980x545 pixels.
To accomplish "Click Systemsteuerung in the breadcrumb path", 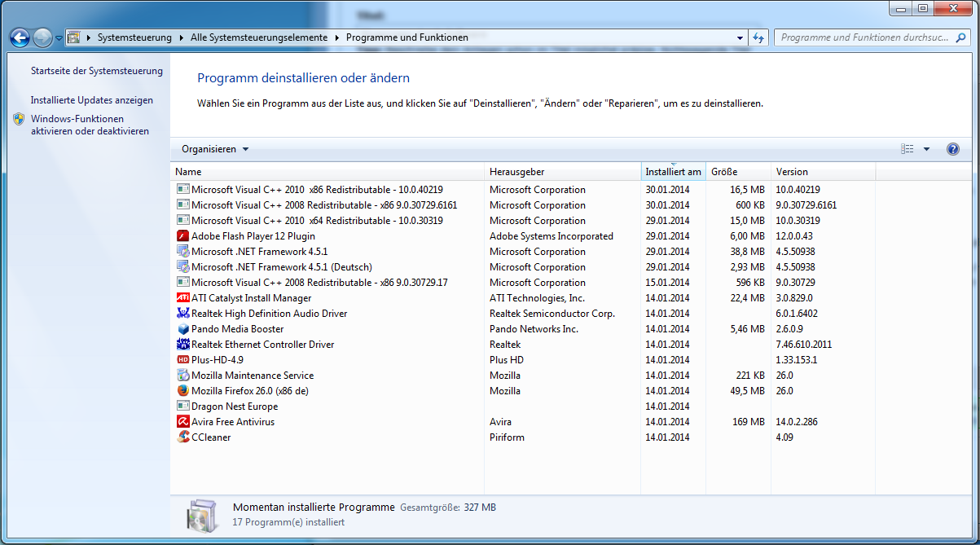I will pos(134,37).
